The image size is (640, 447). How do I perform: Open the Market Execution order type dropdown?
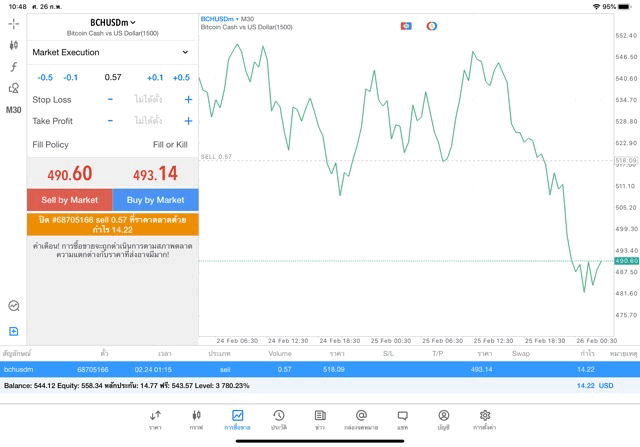tap(112, 52)
